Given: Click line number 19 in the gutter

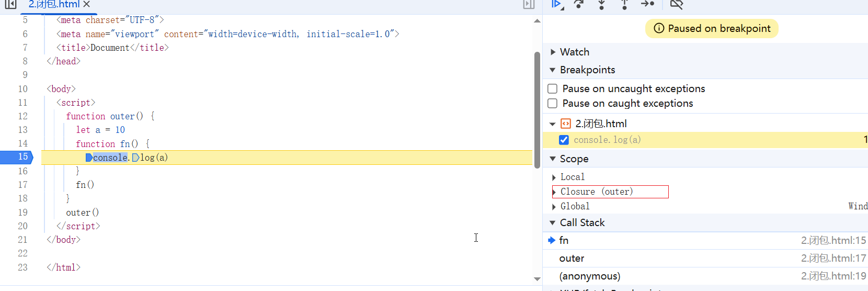Looking at the screenshot, I should pos(22,212).
